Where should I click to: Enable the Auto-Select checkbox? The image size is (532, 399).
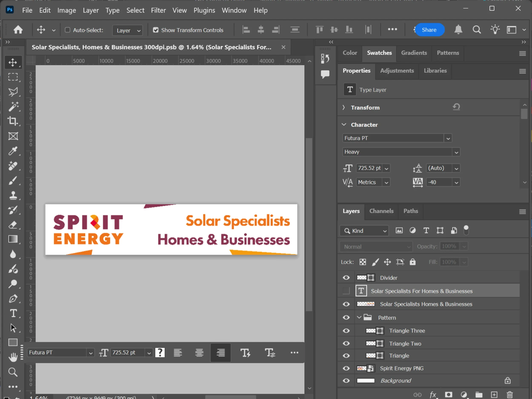[68, 30]
